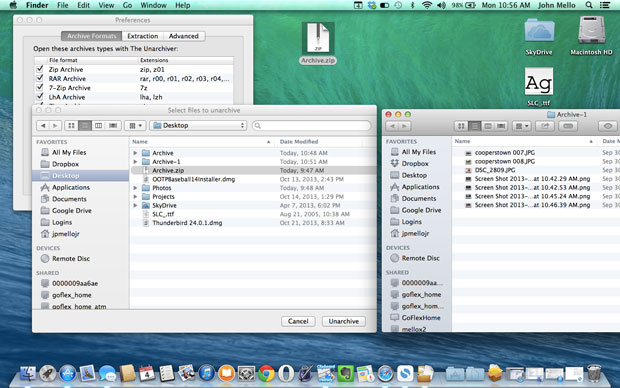Open the Trash in the Dock
Image resolution: width=620 pixels, height=388 pixels.
(x=594, y=373)
